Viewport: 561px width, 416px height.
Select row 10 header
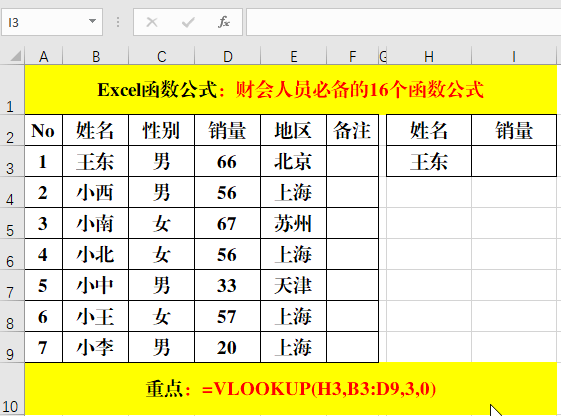click(x=12, y=389)
